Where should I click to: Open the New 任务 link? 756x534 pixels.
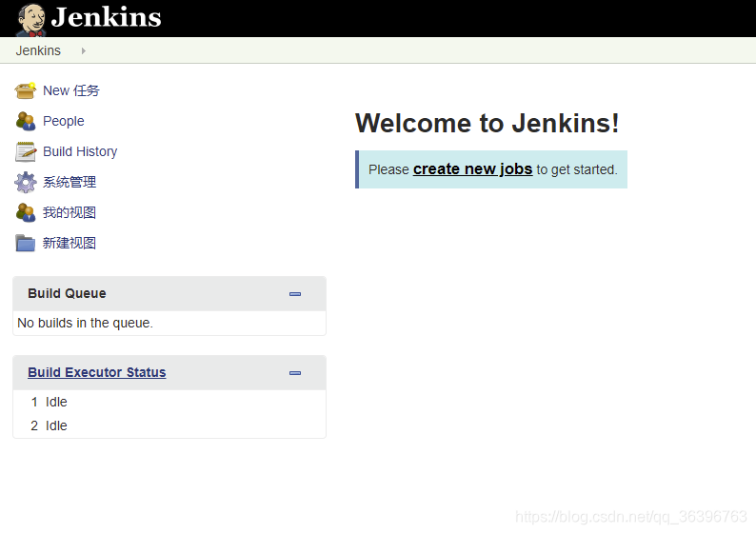70,90
